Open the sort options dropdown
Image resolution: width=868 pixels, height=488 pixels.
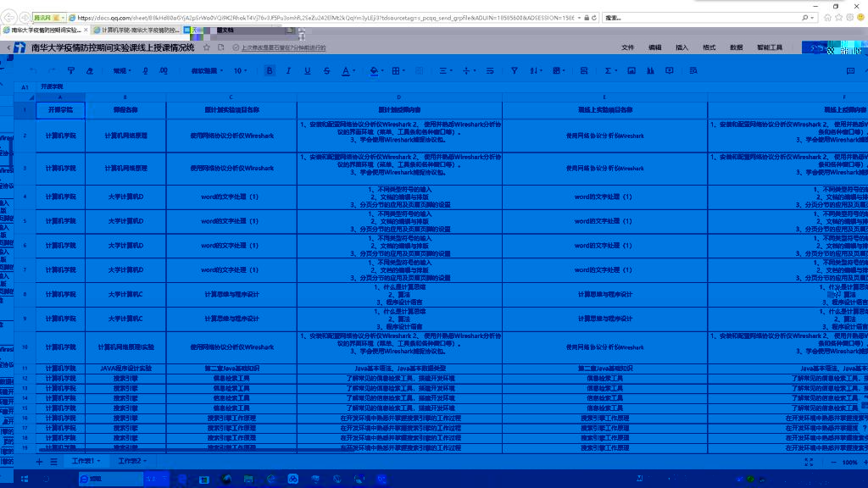pos(534,71)
